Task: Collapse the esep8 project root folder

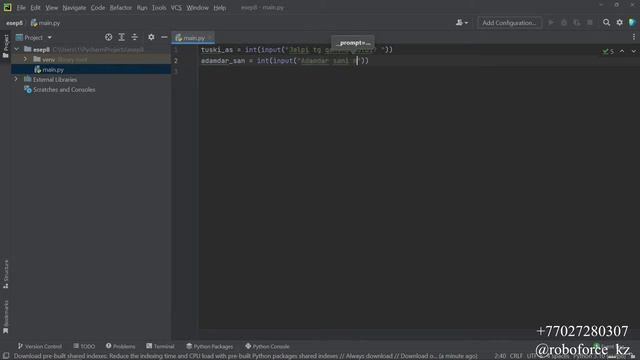Action: 17,49
